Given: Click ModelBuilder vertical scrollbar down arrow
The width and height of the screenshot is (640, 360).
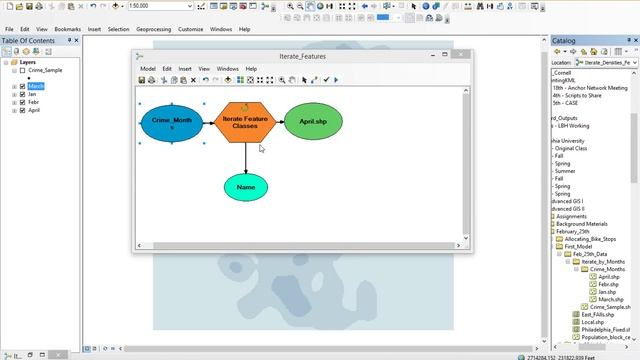Looking at the screenshot, I should click(x=466, y=238).
